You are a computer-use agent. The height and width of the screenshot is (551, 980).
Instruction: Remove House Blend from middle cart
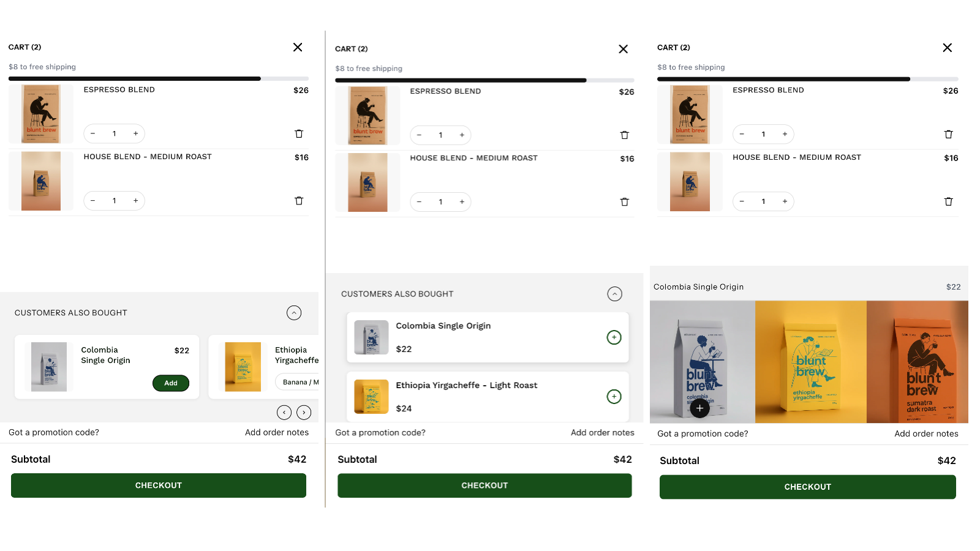[x=624, y=202]
